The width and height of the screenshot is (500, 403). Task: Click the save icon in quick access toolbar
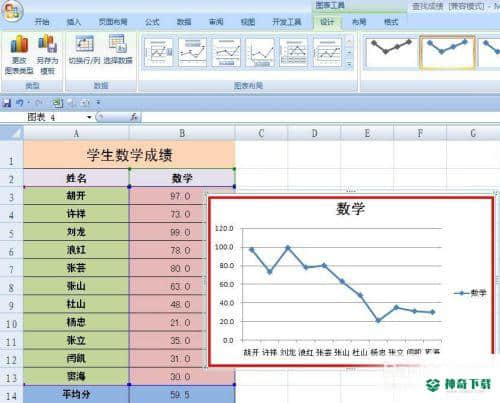[x=6, y=103]
